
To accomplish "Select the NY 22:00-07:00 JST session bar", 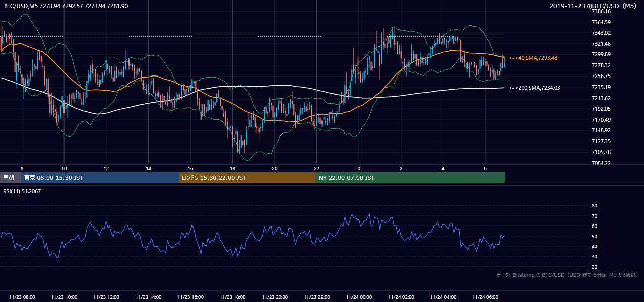I will 411,178.
